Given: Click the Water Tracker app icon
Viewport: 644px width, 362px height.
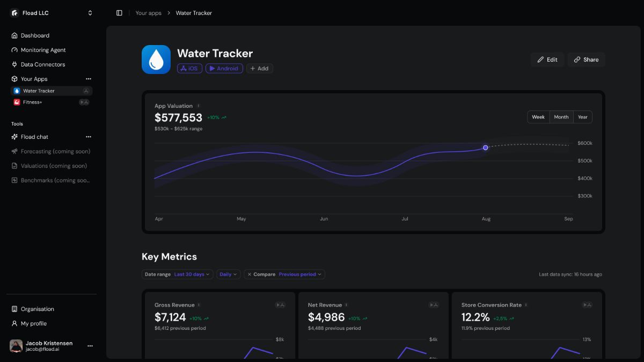Looking at the screenshot, I should [x=156, y=60].
